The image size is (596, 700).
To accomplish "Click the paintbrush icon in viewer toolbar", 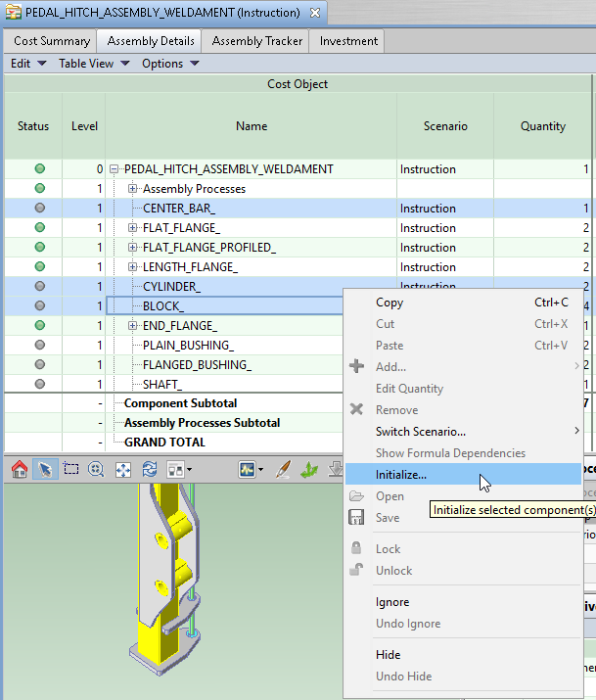I will [x=283, y=470].
